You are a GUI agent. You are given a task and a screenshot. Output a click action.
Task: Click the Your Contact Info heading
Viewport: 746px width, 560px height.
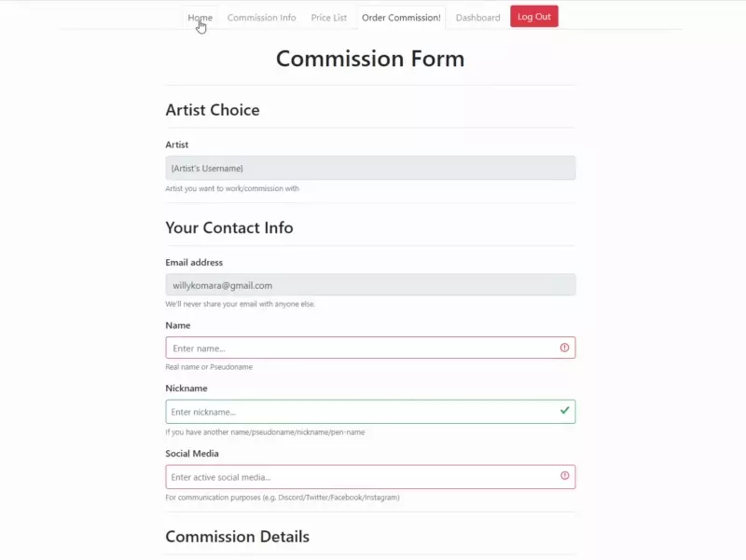click(229, 227)
